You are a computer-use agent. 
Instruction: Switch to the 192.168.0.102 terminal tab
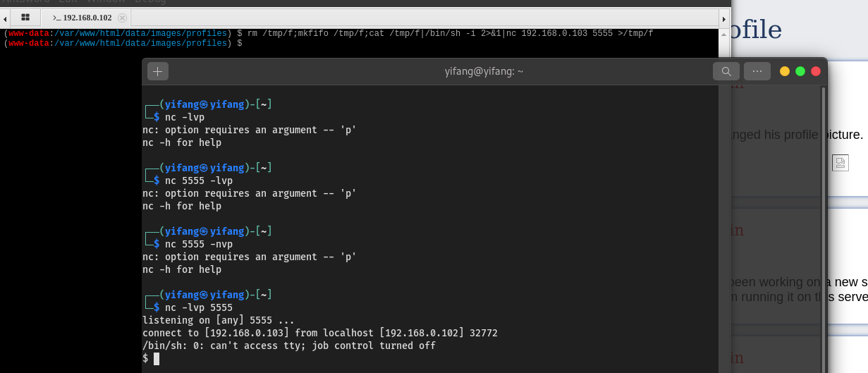pyautogui.click(x=86, y=18)
